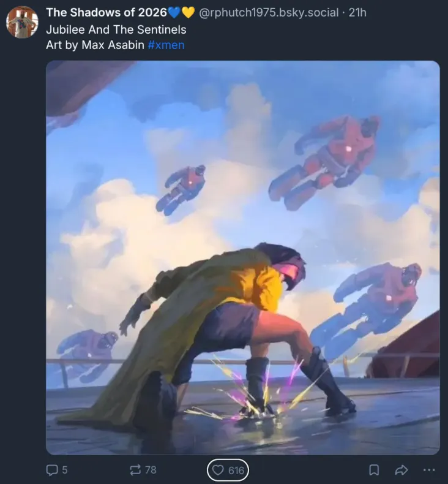The image size is (448, 484).
Task: Click the "Jubilee And The Sentinels" post text
Action: (x=116, y=29)
